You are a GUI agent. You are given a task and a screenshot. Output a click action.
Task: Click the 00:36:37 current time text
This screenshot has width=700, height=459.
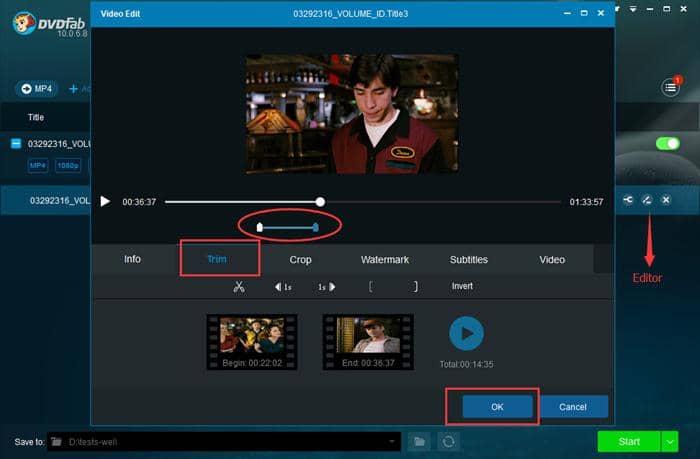tap(139, 202)
